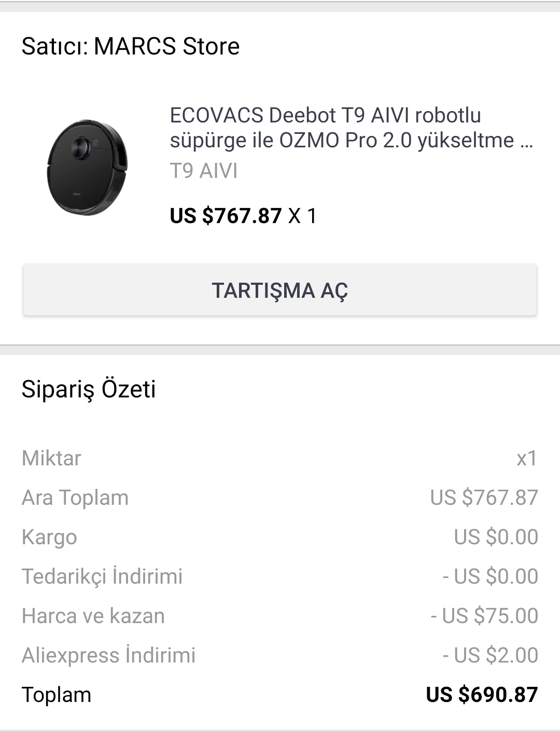Tap the US $767.87 X 1 item price
The image size is (560, 731).
[x=243, y=215]
